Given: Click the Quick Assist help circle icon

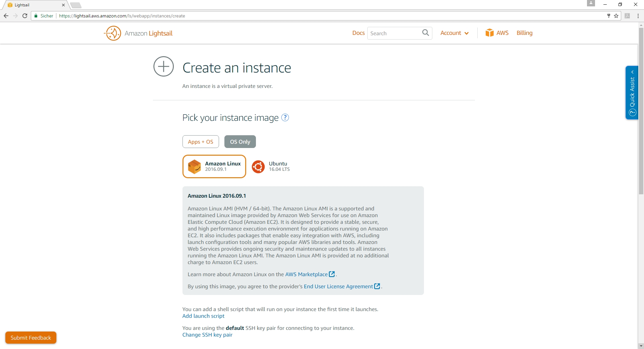Looking at the screenshot, I should click(633, 113).
